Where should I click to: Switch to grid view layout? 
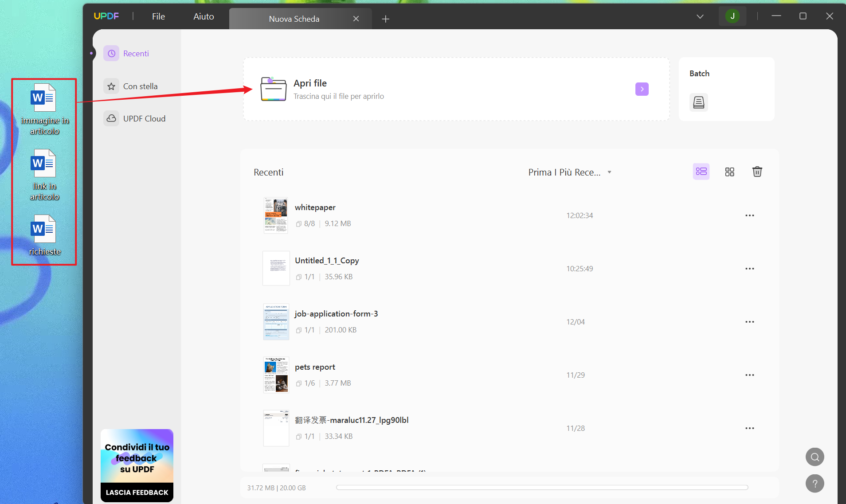[x=729, y=172]
